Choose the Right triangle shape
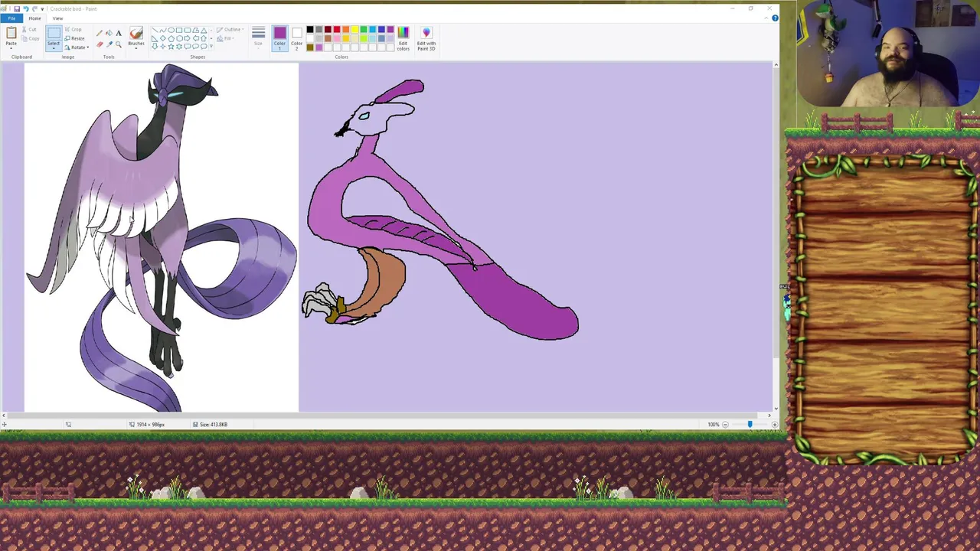Viewport: 980px width, 551px height. (155, 38)
